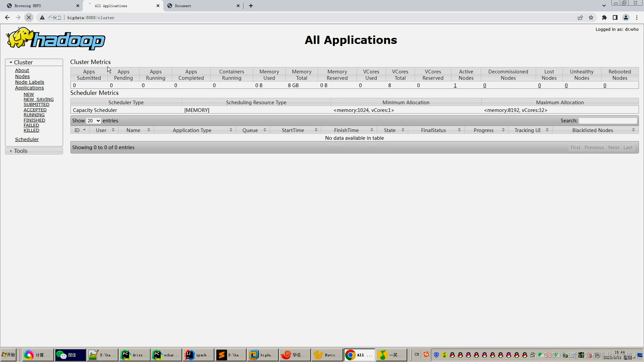The width and height of the screenshot is (644, 362).
Task: Sort table by ID column arrow
Action: [84, 130]
